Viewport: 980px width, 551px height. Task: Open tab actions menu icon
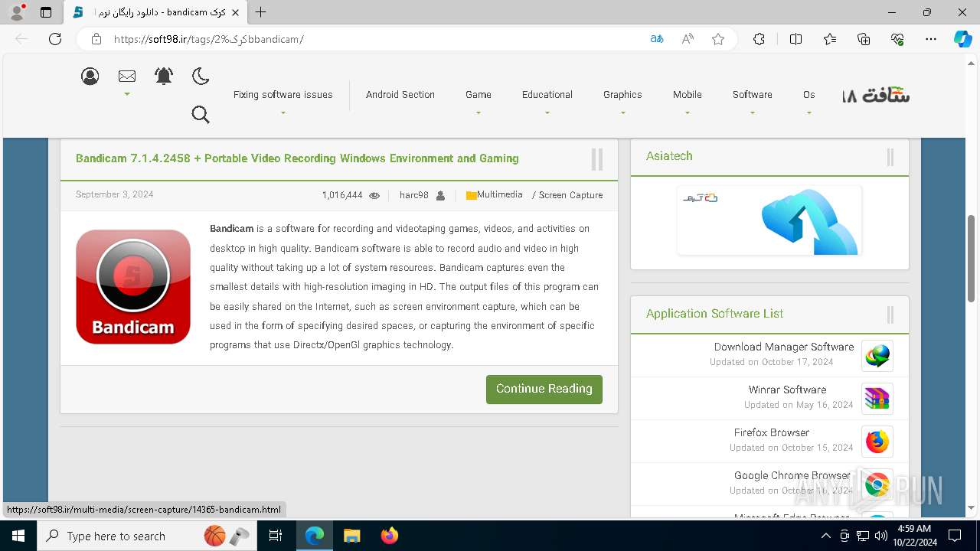46,12
